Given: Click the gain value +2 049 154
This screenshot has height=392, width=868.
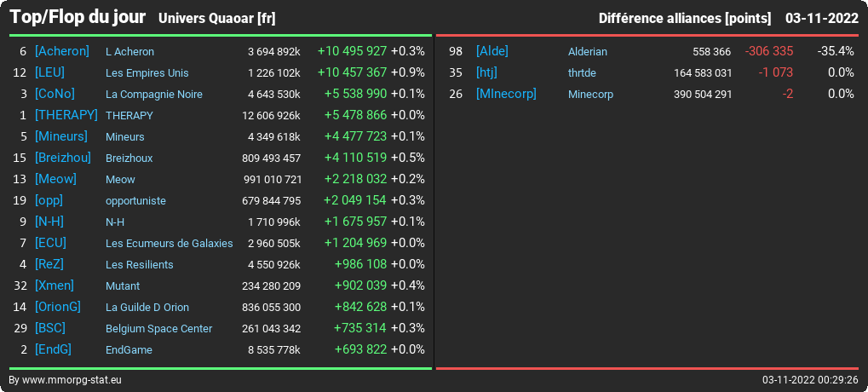Looking at the screenshot, I should 355,200.
